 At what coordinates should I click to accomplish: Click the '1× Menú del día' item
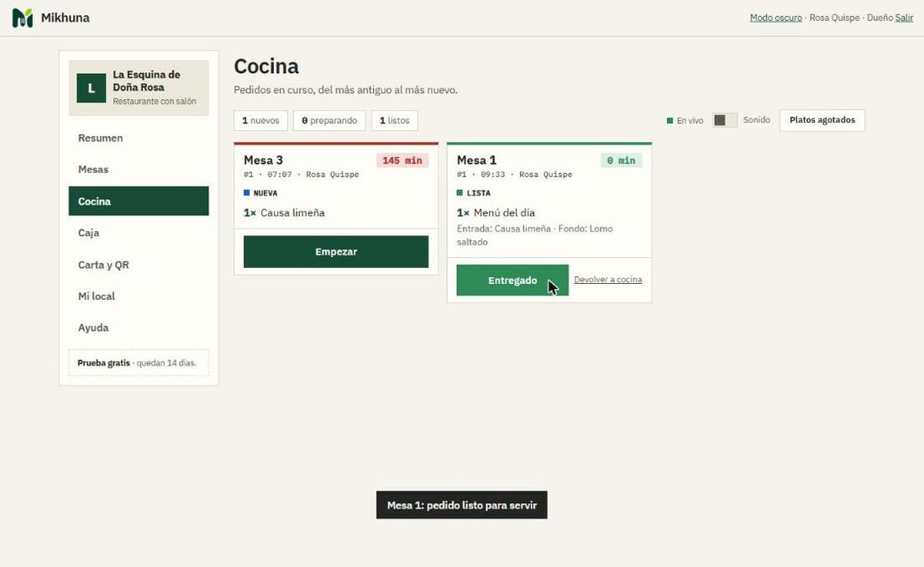click(496, 213)
